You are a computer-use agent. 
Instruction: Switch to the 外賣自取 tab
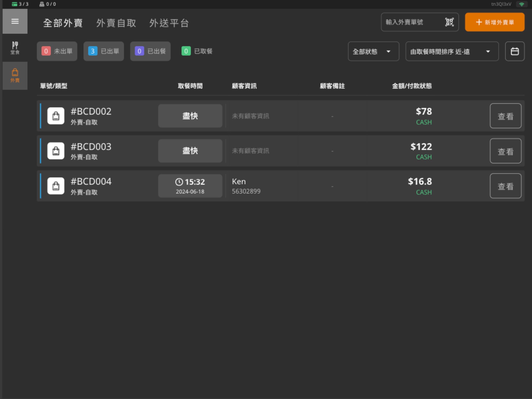(116, 23)
